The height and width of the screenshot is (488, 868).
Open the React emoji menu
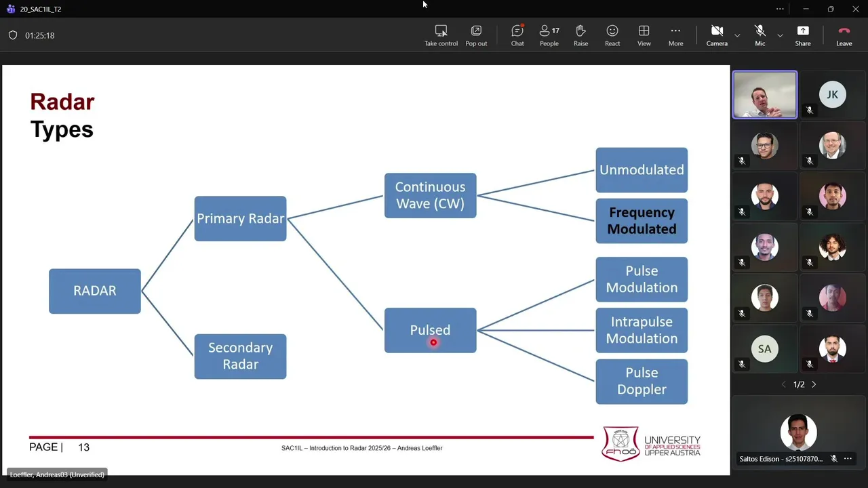click(x=612, y=35)
